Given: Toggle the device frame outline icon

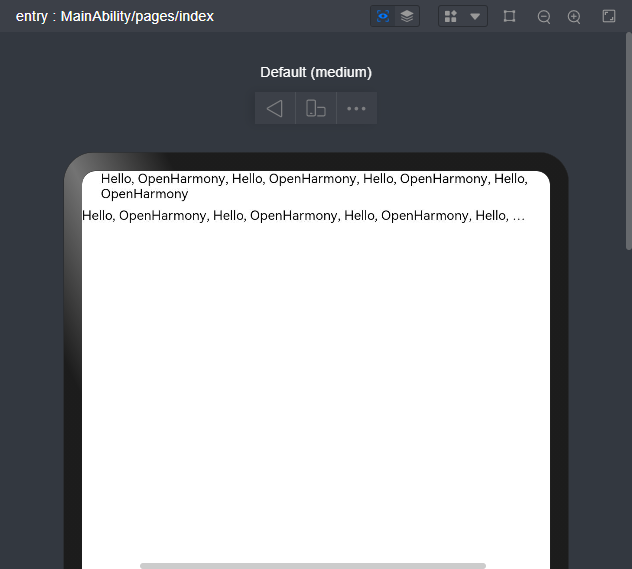Looking at the screenshot, I should coord(509,16).
